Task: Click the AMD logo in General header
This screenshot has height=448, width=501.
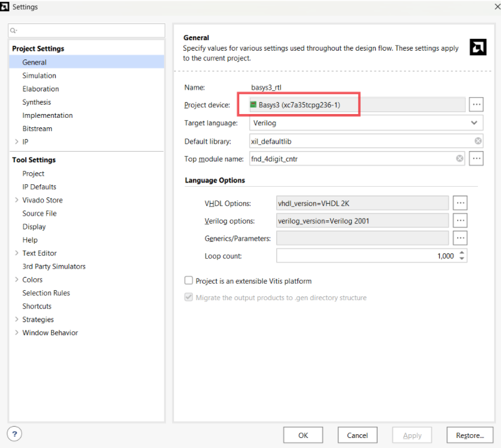Action: (478, 47)
